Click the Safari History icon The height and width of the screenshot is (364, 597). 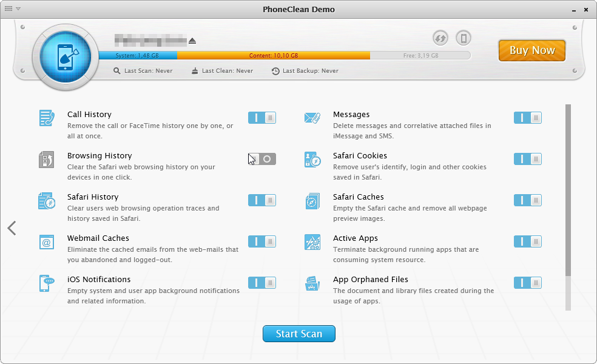coord(47,201)
